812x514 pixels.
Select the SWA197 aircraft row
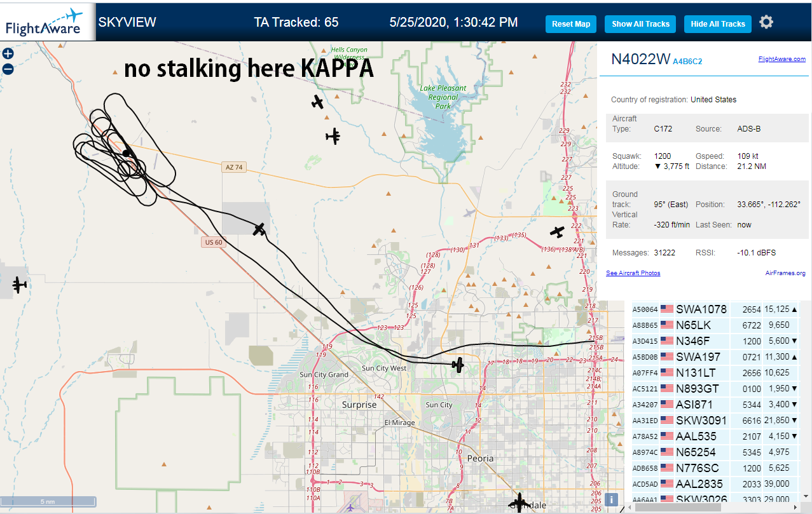tap(715, 357)
